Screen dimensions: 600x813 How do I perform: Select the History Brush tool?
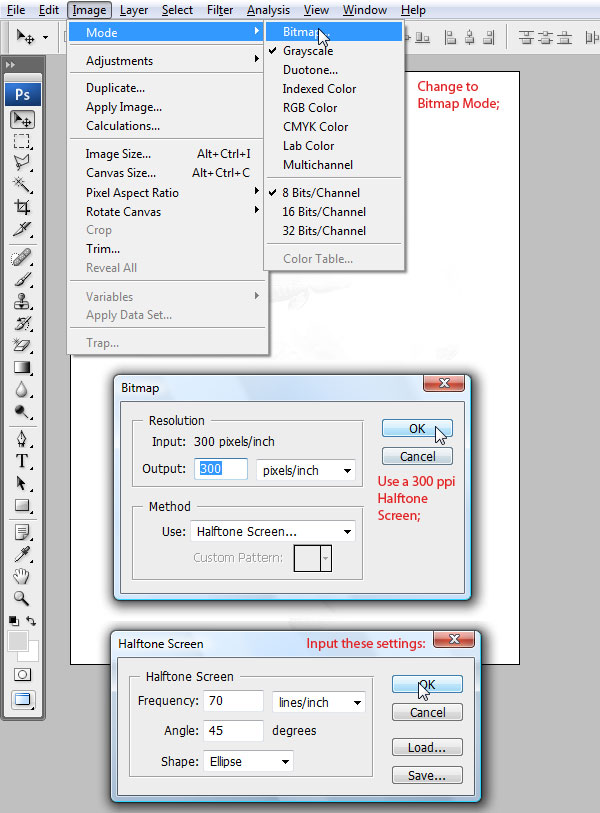tap(22, 324)
